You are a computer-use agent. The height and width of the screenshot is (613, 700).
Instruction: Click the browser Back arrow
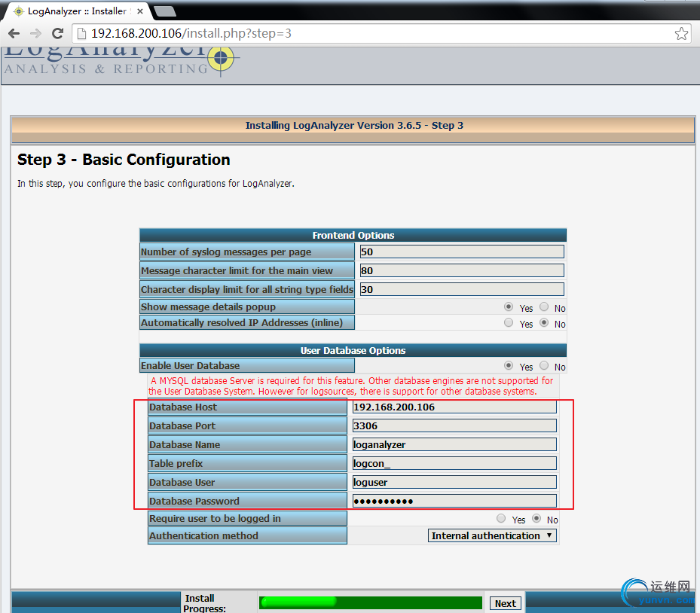[x=14, y=33]
